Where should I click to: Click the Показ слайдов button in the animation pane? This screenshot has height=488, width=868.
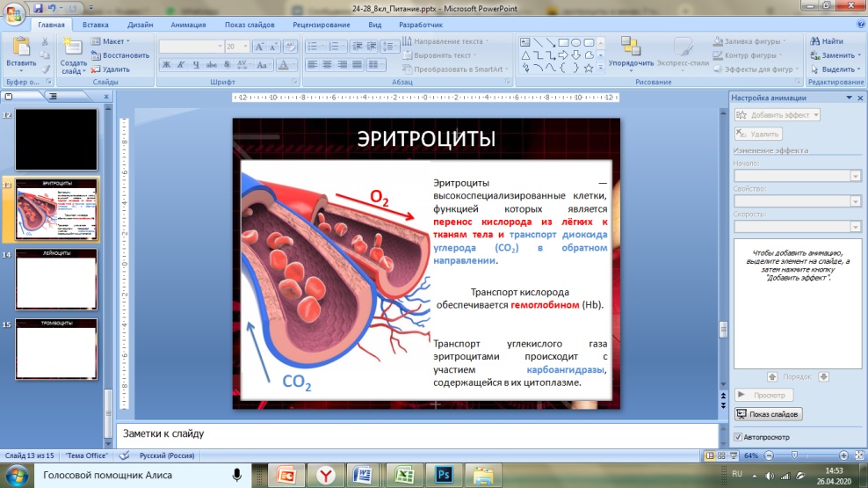coord(768,414)
